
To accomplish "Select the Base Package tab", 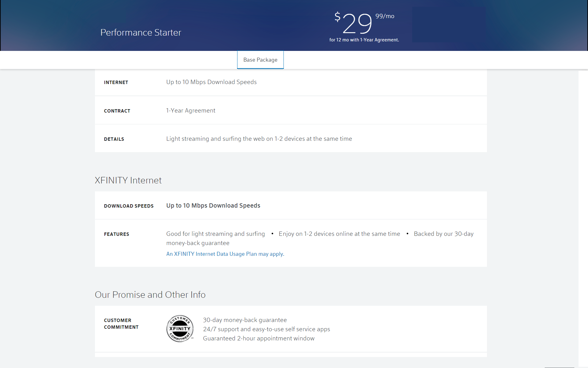I will (260, 60).
